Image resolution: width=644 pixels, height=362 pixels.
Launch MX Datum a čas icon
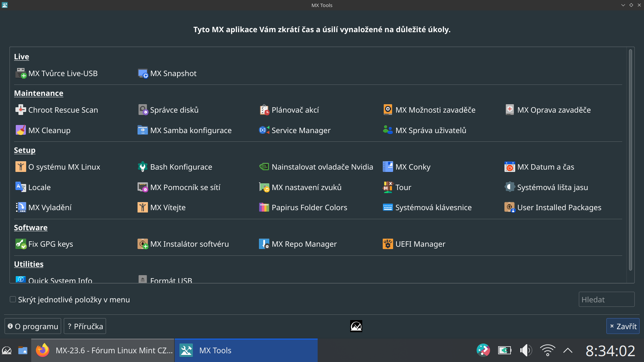(x=509, y=167)
